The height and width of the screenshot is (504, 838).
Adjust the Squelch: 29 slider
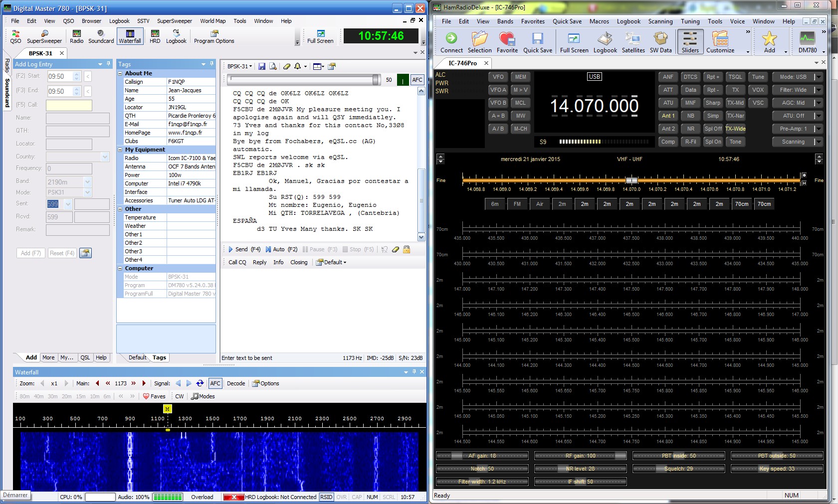click(x=678, y=469)
